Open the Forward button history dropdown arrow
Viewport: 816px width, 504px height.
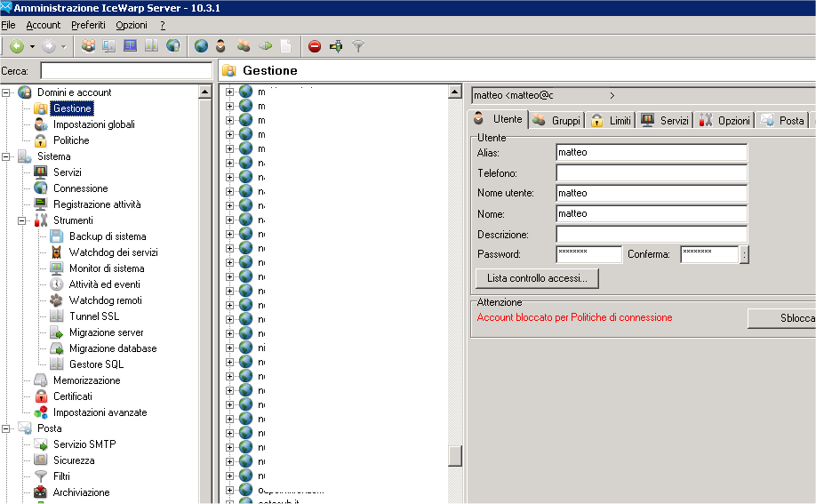pos(63,46)
